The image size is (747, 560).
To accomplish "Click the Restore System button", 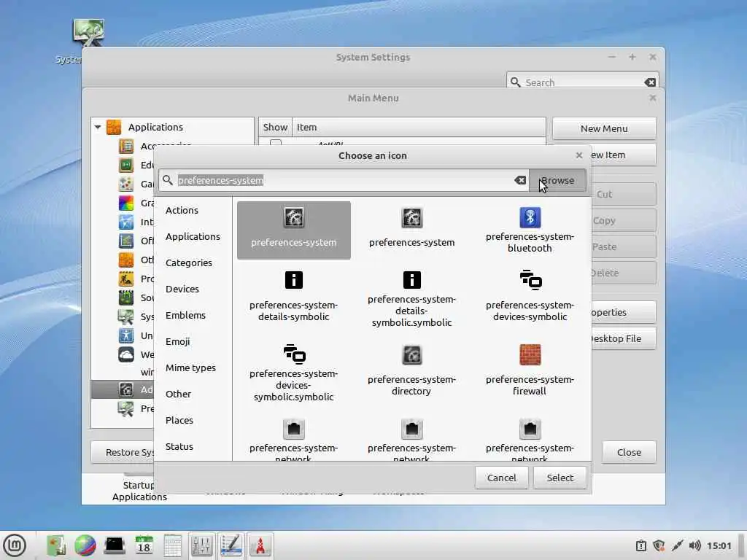I will click(x=123, y=452).
